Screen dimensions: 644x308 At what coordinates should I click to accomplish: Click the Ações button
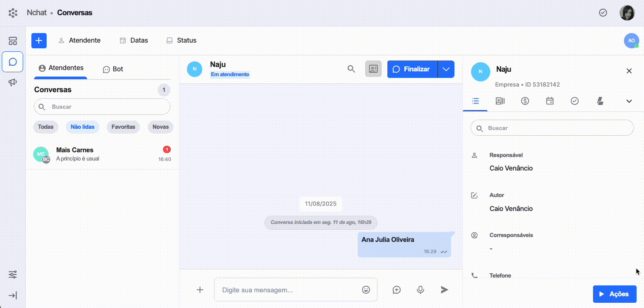[615, 294]
